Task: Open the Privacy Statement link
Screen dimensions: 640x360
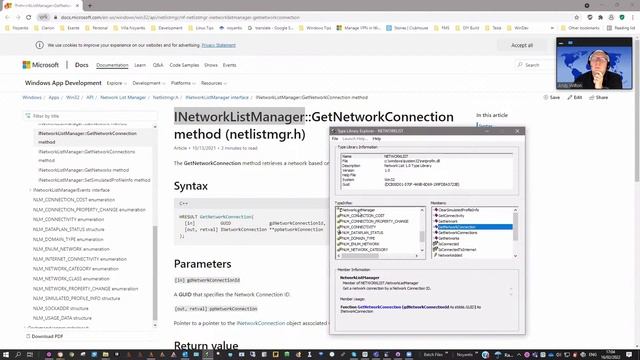Action: click(218, 45)
